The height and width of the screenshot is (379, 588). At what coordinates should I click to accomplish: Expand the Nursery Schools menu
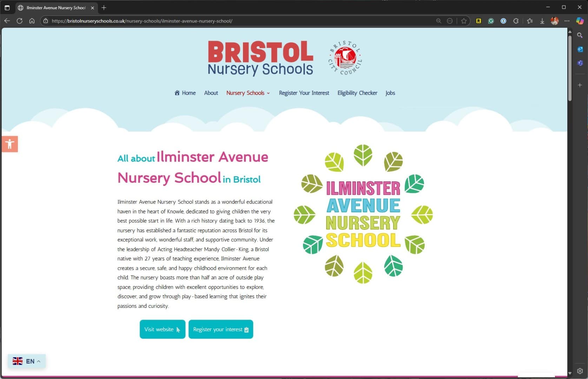pos(248,93)
